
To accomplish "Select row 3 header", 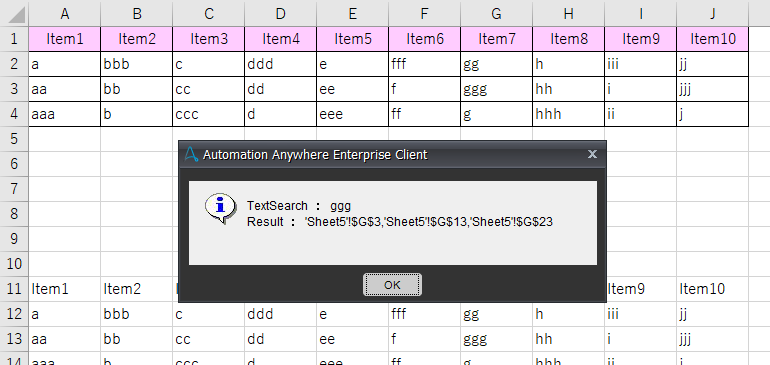I will tap(14, 89).
